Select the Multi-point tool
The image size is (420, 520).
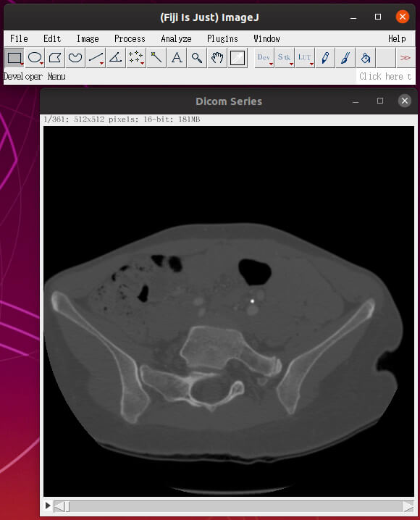136,58
